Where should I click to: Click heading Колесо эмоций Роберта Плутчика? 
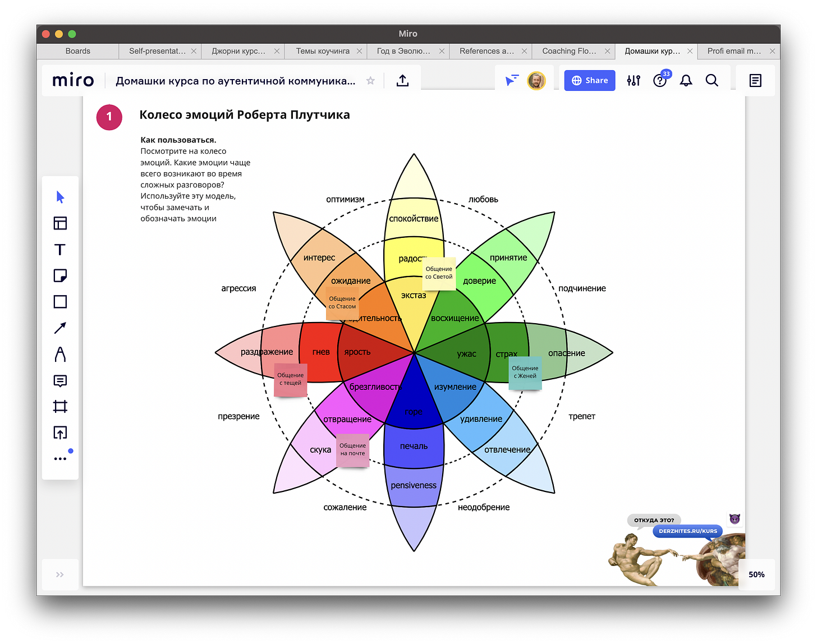coord(245,115)
